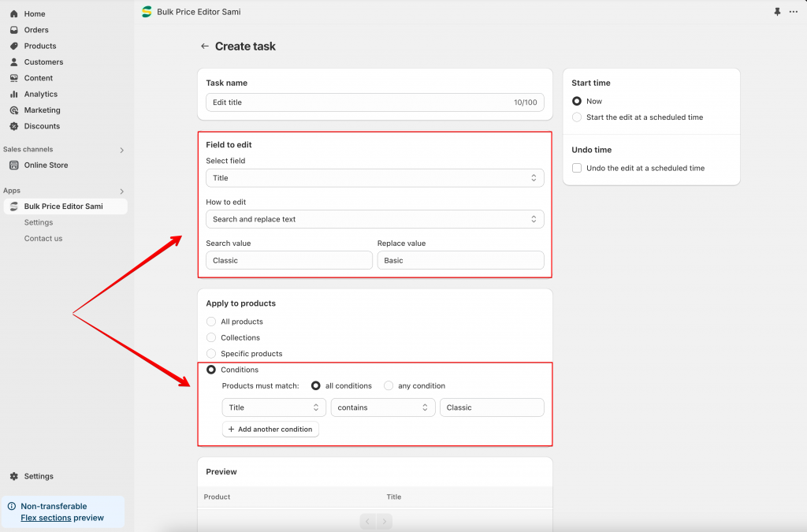Open Orders in sidebar
This screenshot has width=807, height=532.
36,30
